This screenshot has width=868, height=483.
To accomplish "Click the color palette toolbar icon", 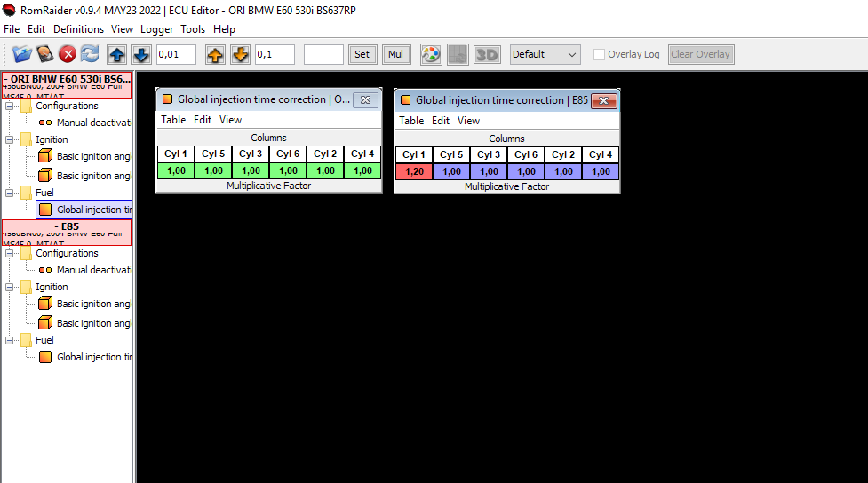I will point(431,54).
